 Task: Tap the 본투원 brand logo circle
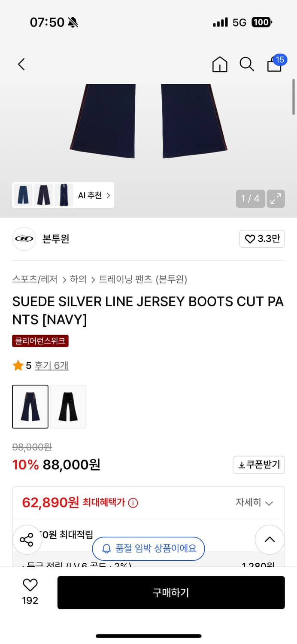click(24, 238)
